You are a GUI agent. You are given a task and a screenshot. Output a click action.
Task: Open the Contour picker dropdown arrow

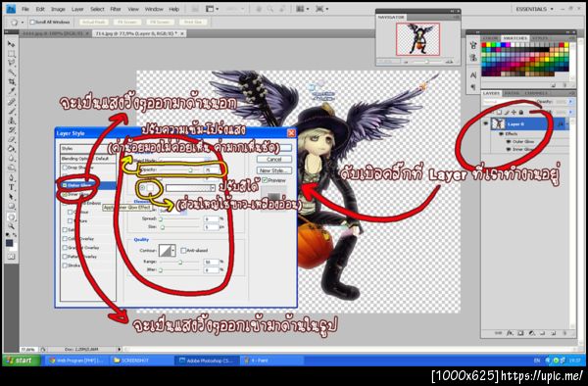[x=172, y=251]
